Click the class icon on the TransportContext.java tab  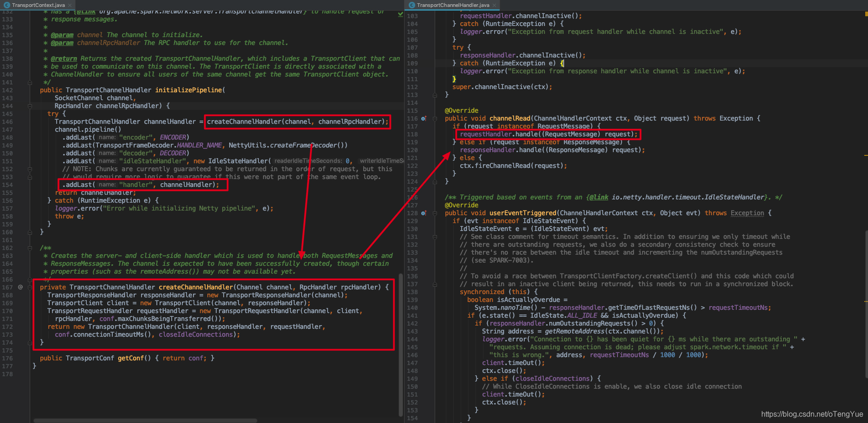(x=6, y=5)
